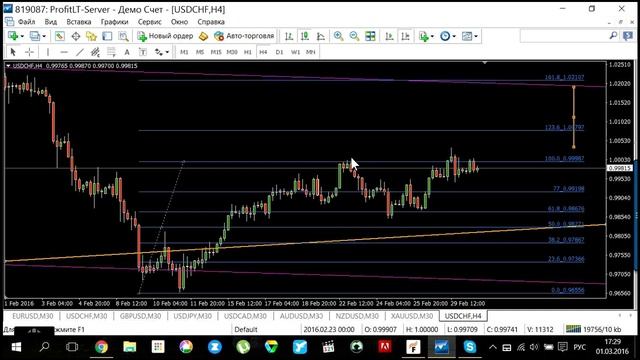Open the Strategy Tester magnifier icon
The width and height of the screenshot is (640, 360).
click(x=123, y=36)
